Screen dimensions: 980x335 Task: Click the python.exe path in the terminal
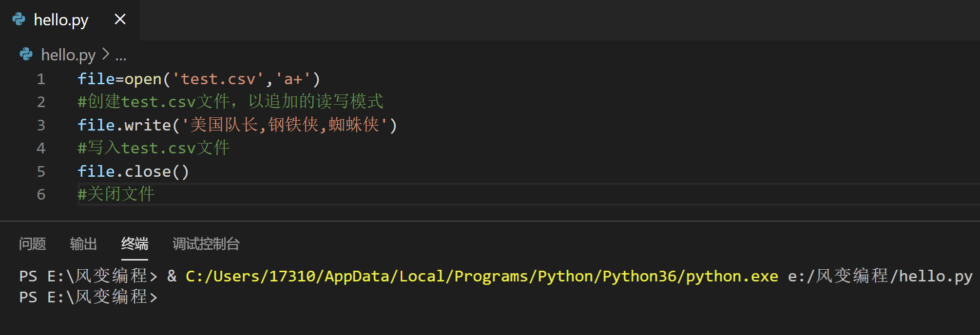482,276
